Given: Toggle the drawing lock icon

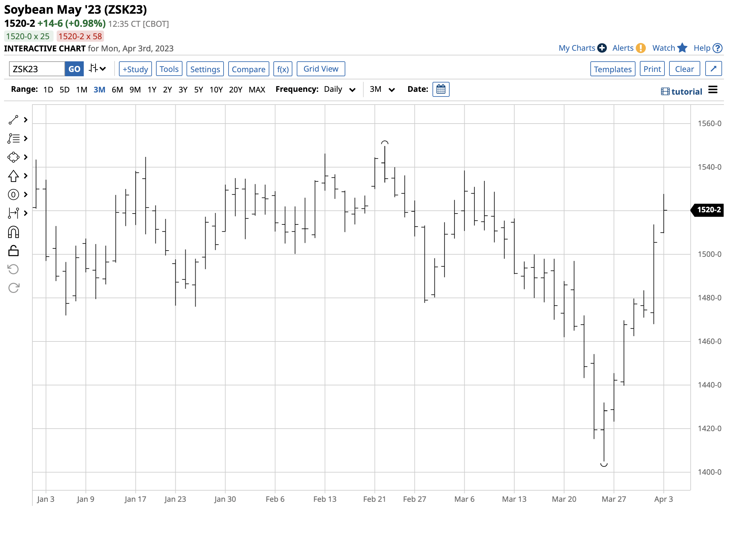Looking at the screenshot, I should pyautogui.click(x=13, y=251).
